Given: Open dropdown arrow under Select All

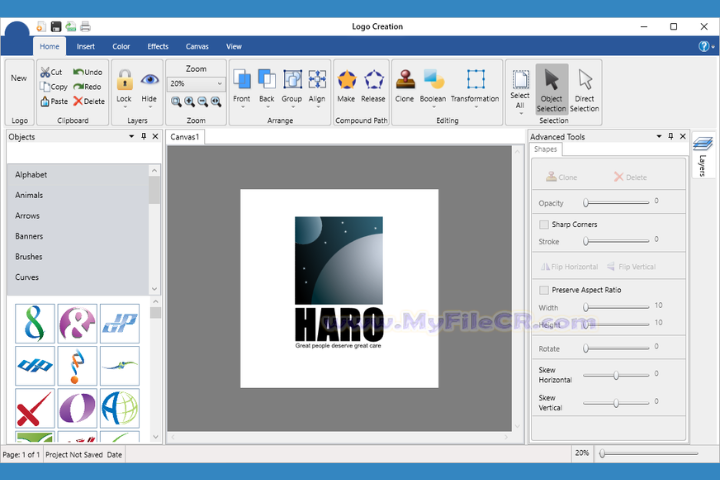Looking at the screenshot, I should (521, 113).
